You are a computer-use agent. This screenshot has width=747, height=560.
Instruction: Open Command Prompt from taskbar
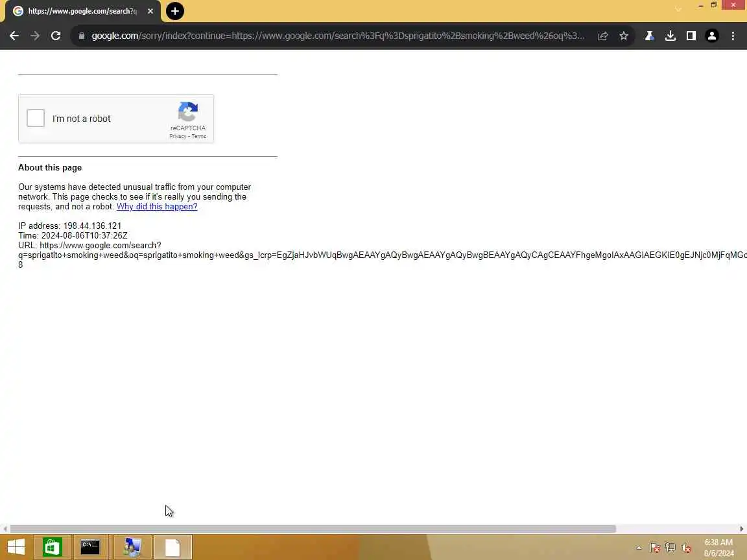click(x=90, y=547)
